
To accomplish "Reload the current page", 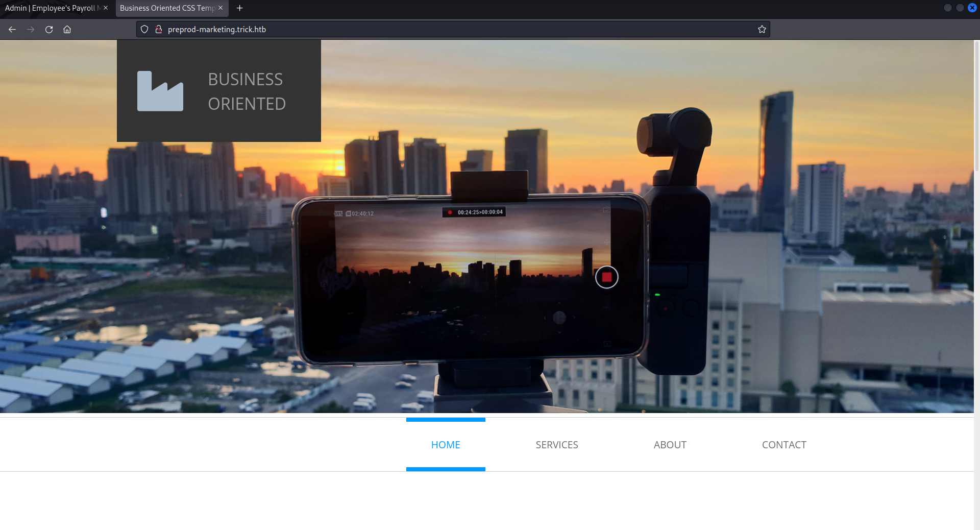I will [49, 30].
